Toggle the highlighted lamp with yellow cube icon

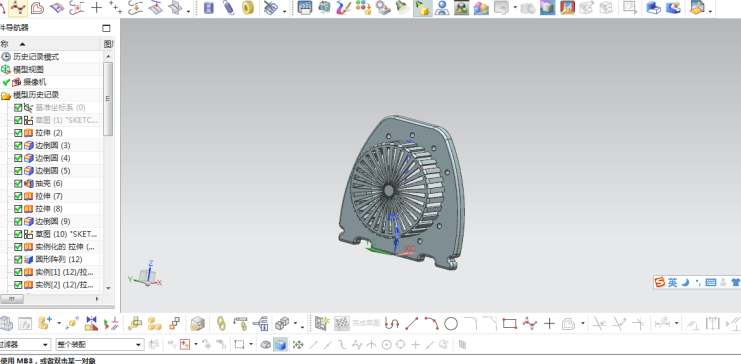422,8
